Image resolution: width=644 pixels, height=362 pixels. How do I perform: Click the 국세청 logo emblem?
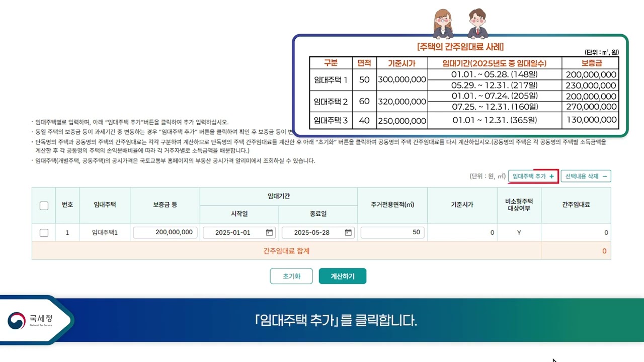17,320
